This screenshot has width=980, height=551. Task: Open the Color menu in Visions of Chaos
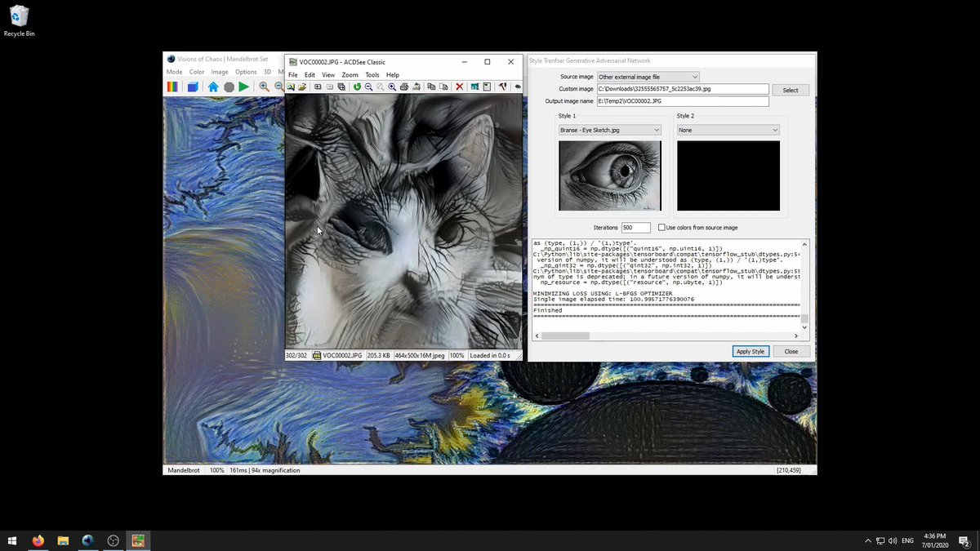tap(197, 72)
